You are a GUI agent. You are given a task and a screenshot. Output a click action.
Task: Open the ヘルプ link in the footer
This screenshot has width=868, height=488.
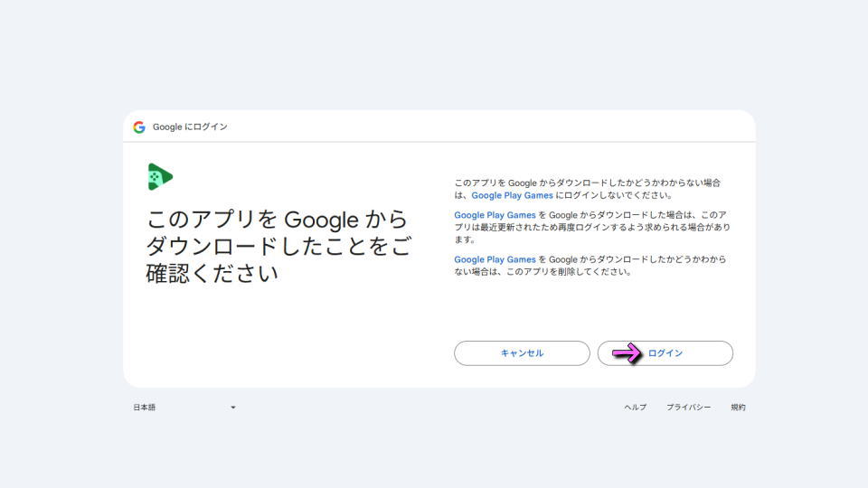click(x=635, y=408)
